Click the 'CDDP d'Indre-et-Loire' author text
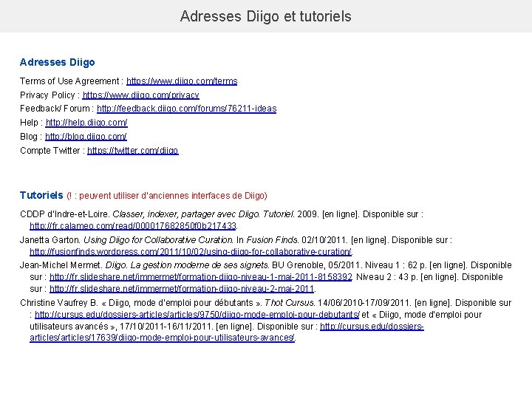Screen dimensions: 532x399 (64, 214)
